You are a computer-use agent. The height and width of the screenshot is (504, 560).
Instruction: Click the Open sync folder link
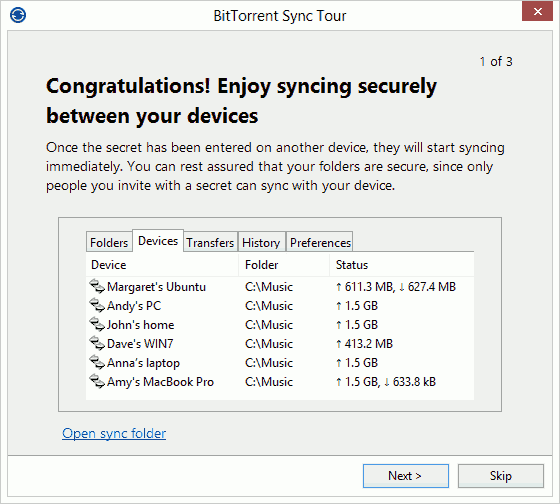[114, 433]
